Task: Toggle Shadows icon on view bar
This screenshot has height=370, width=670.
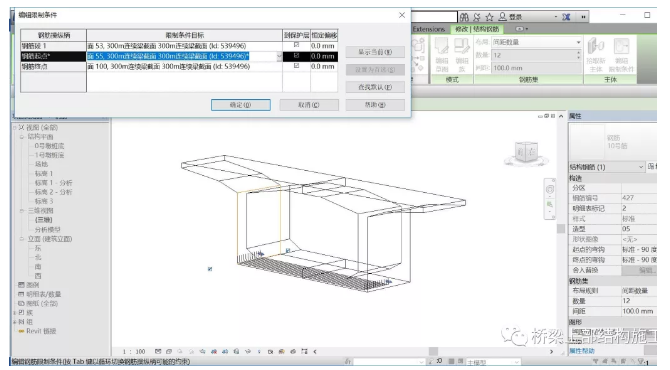Action: [191, 352]
